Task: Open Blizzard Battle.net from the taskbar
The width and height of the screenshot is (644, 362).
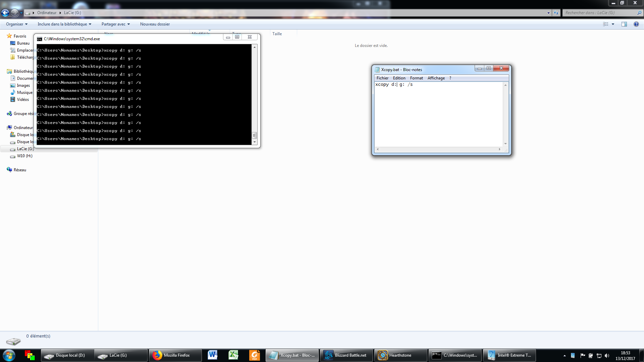Action: tap(346, 355)
